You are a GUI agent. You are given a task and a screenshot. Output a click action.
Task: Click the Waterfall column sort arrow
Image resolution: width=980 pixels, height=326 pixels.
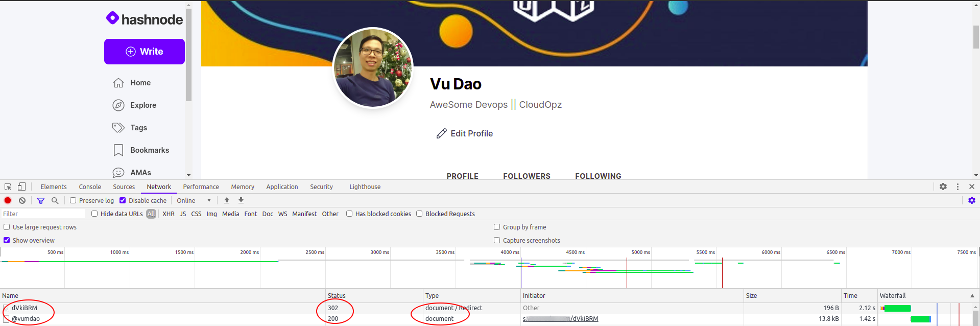[x=972, y=295]
